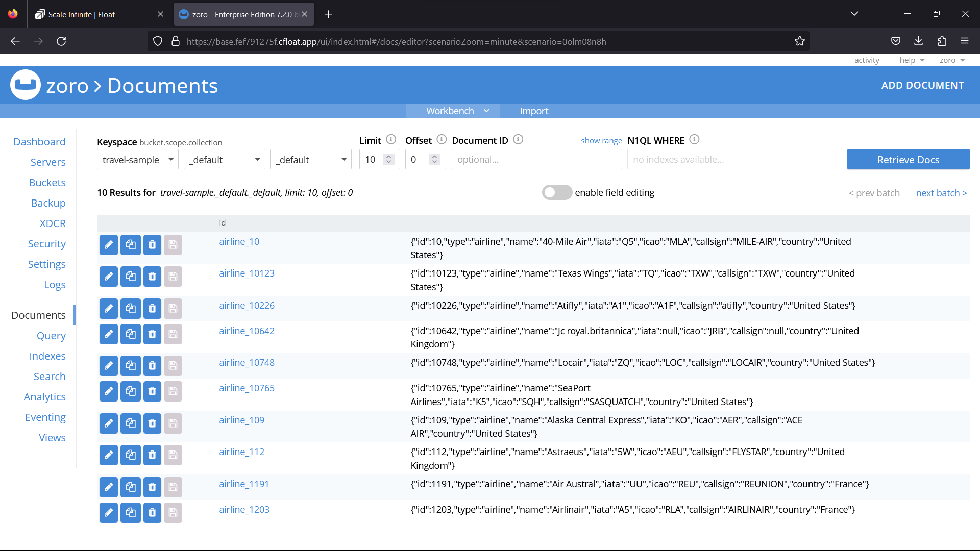Image resolution: width=980 pixels, height=551 pixels.
Task: Edit airline_10123 via its pencil icon
Action: pyautogui.click(x=109, y=277)
